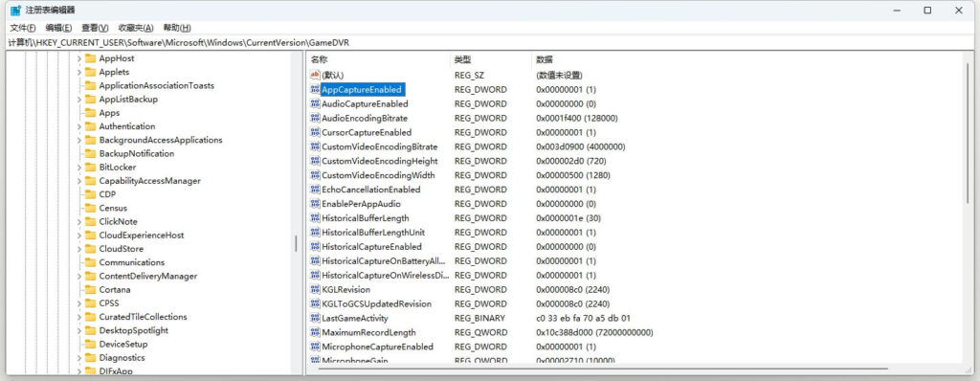Open the 查看(V) menu
The image size is (980, 381).
[x=95, y=28]
